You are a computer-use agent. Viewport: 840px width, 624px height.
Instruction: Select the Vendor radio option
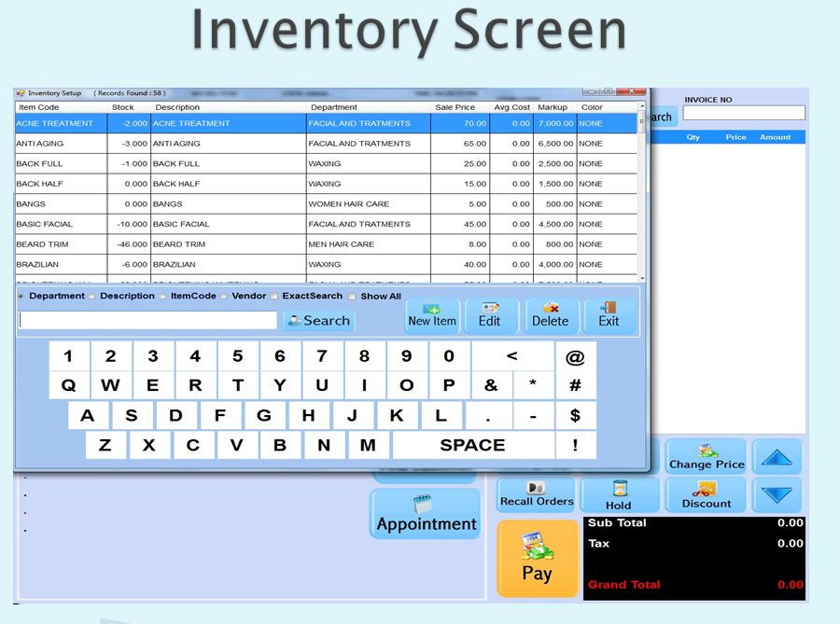point(224,297)
